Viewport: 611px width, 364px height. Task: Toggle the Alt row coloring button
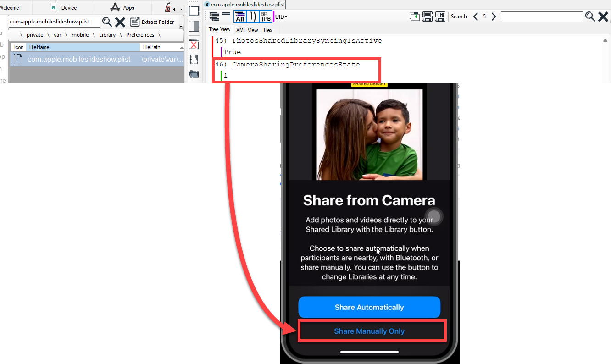pyautogui.click(x=239, y=17)
